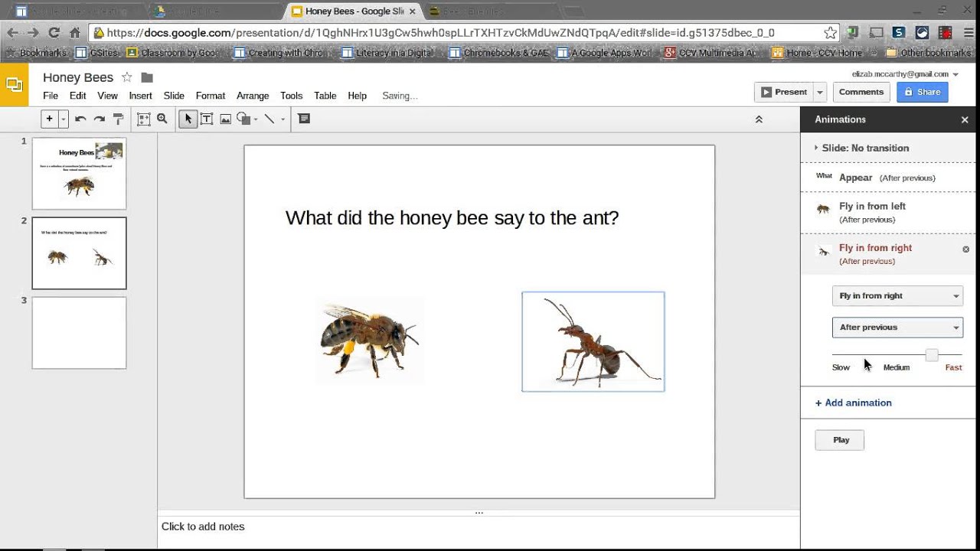Click the insert image icon

coord(225,119)
